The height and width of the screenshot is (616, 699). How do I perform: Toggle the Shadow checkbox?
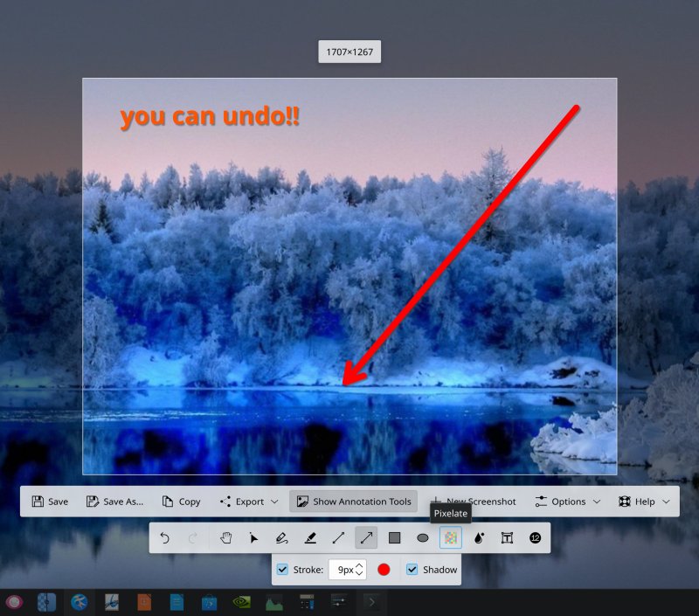412,569
